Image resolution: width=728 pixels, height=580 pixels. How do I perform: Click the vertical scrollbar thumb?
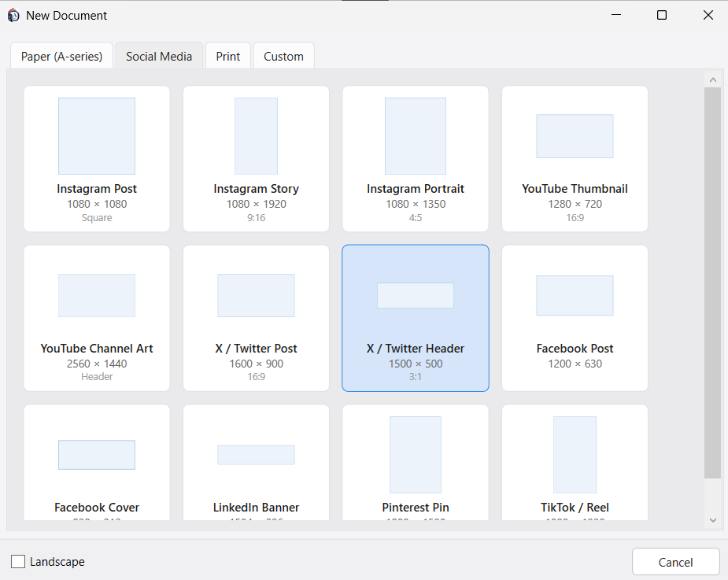point(713,283)
